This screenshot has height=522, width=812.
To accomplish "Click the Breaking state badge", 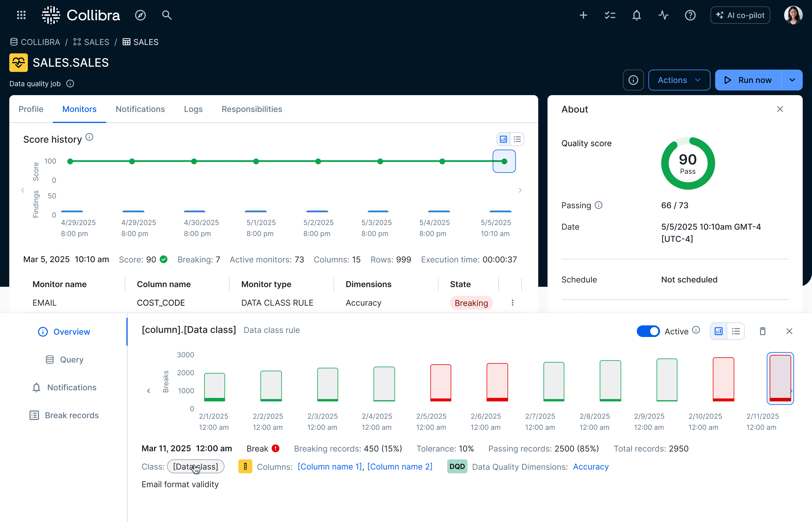I will click(471, 303).
